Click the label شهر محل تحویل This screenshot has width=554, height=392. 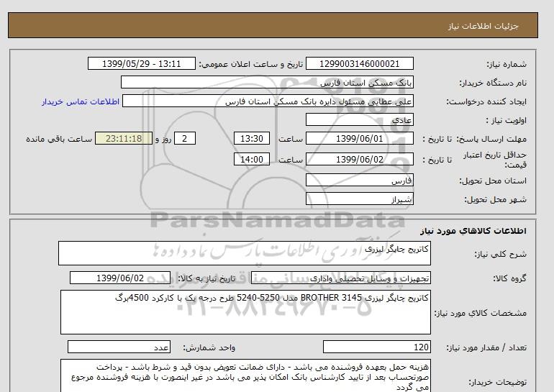tap(495, 199)
